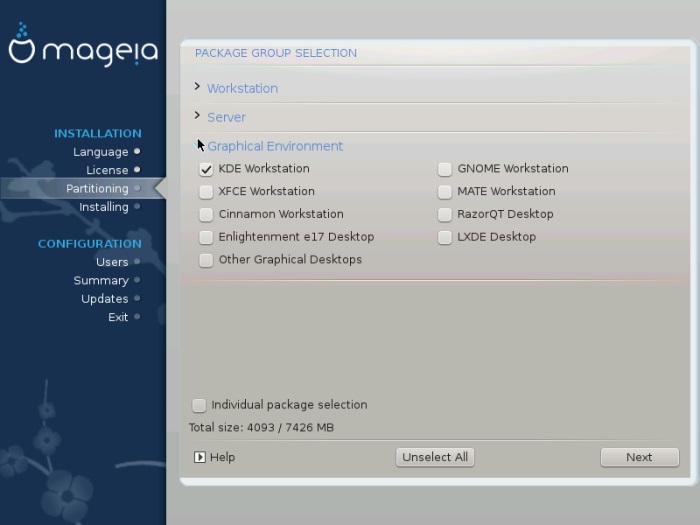This screenshot has width=700, height=525.
Task: Uncheck KDE Workstation checkbox
Action: 206,169
